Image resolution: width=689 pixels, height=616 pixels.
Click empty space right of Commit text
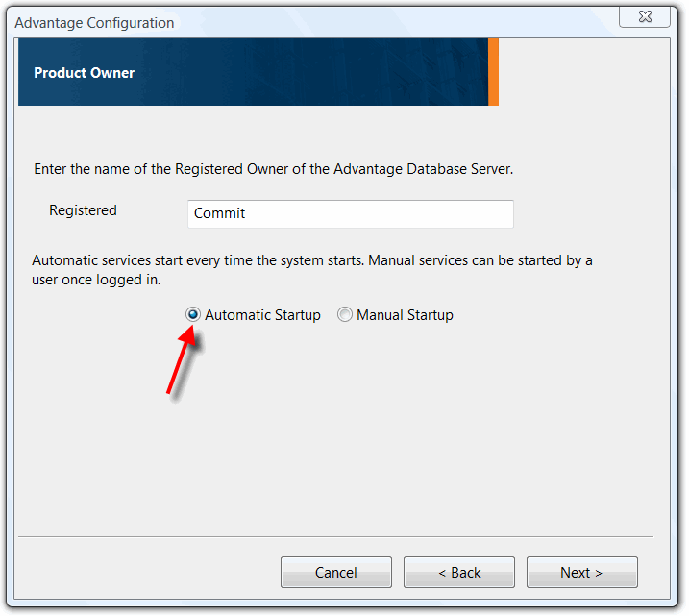[404, 213]
